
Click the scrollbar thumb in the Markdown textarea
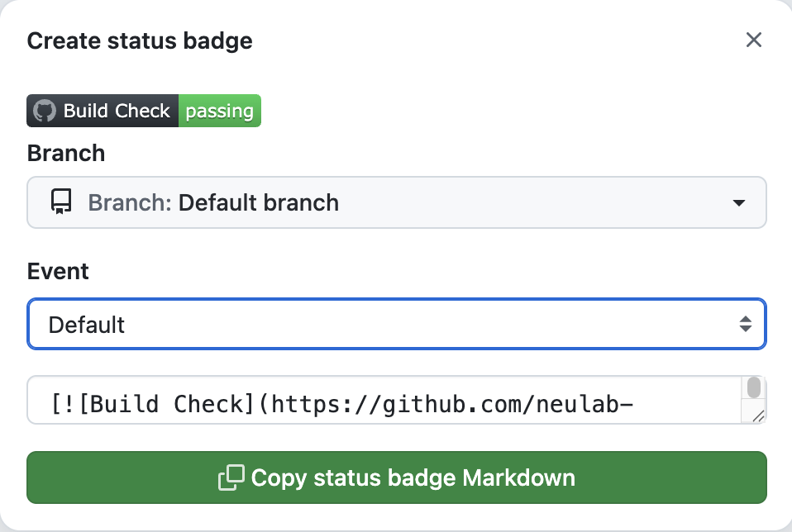click(x=754, y=387)
